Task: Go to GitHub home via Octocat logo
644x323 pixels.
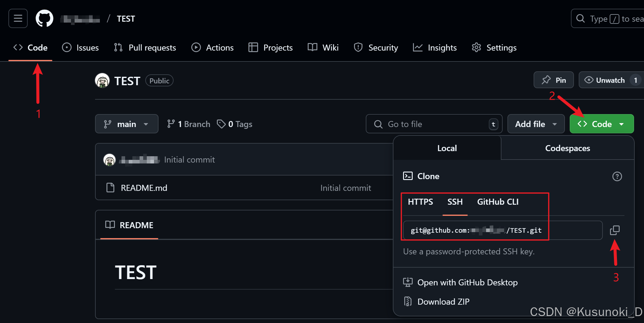Action: click(45, 18)
